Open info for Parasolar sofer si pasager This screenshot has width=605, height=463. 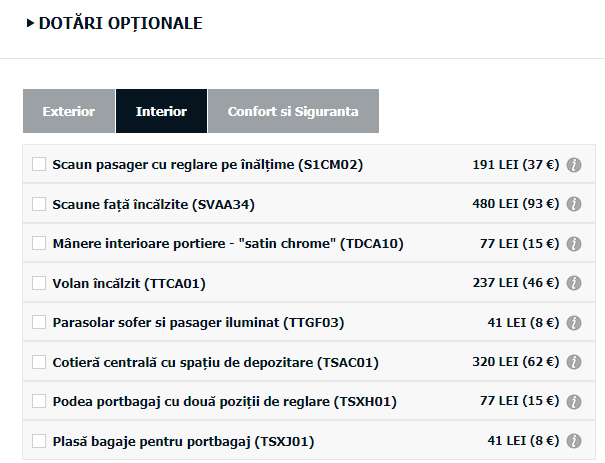tap(574, 323)
